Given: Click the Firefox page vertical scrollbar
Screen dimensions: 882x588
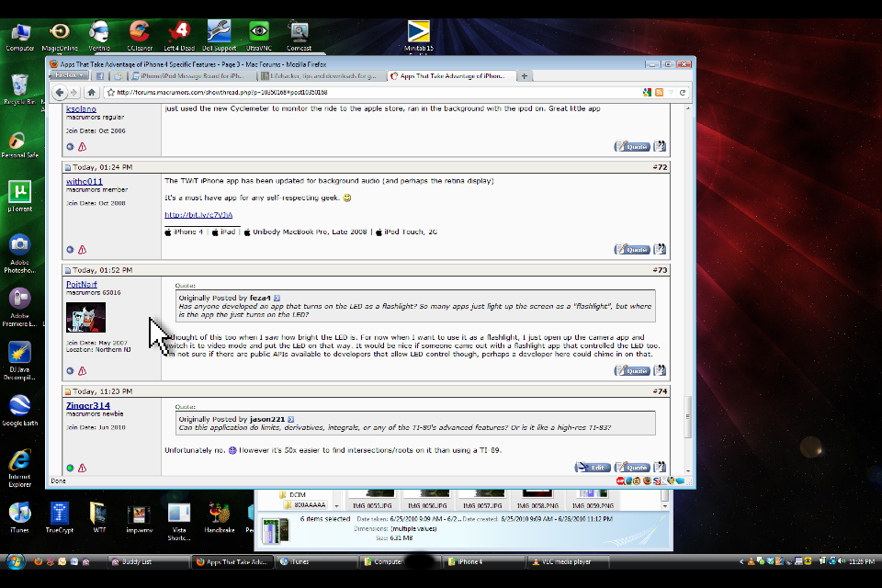Looking at the screenshot, I should (687, 417).
